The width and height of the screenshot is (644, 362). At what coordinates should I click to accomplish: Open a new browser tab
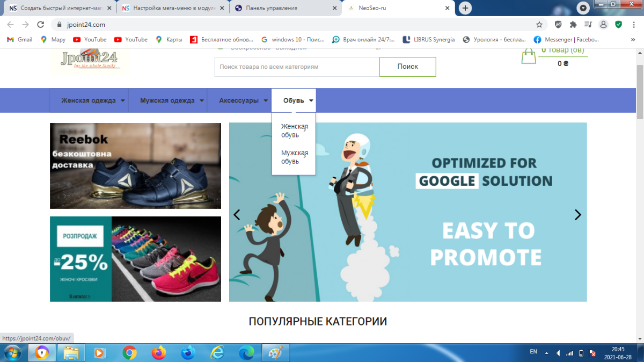coord(465,8)
